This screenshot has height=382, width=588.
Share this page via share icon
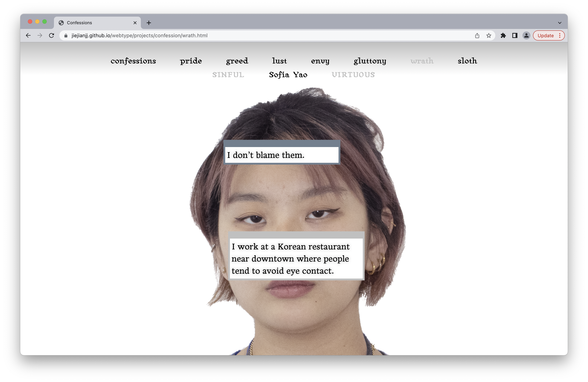pyautogui.click(x=477, y=35)
